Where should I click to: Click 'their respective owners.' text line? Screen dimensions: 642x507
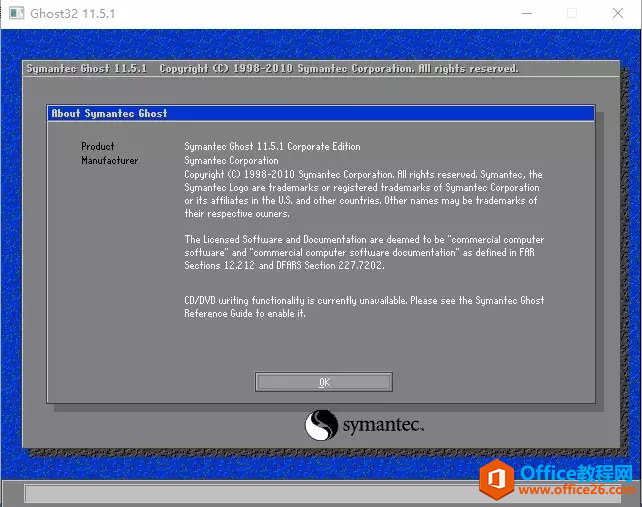point(237,213)
